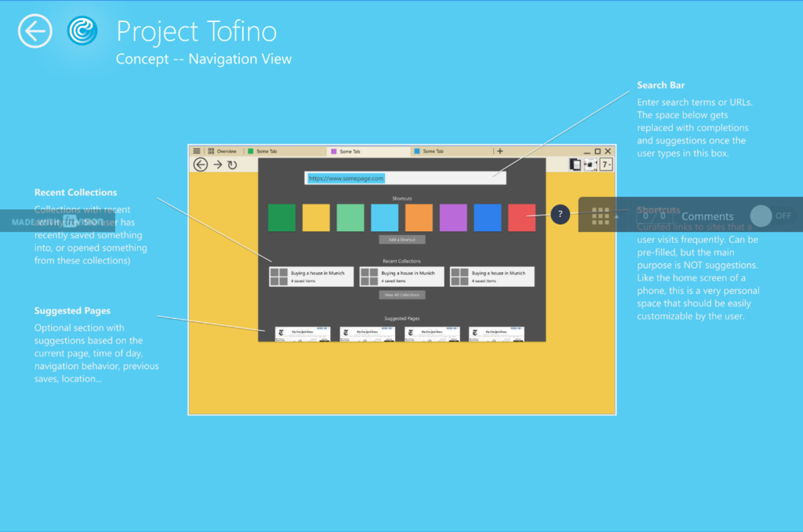
Task: Open a new tab with the plus icon
Action: point(500,151)
